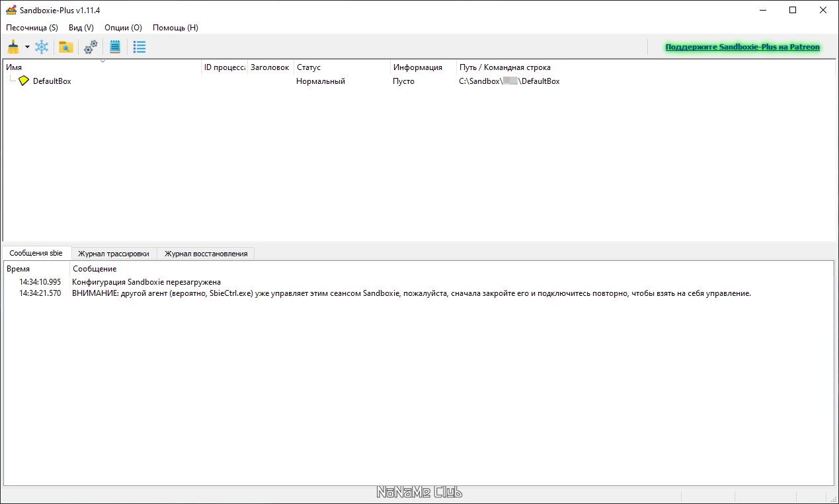Image resolution: width=839 pixels, height=504 pixels.
Task: Click the 14:34:10.995 timestamp
Action: coord(40,282)
